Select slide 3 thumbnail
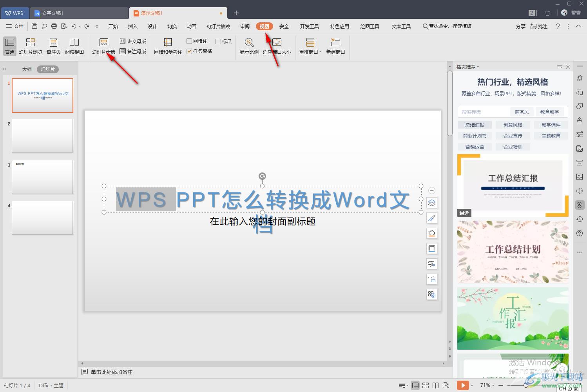 42,177
